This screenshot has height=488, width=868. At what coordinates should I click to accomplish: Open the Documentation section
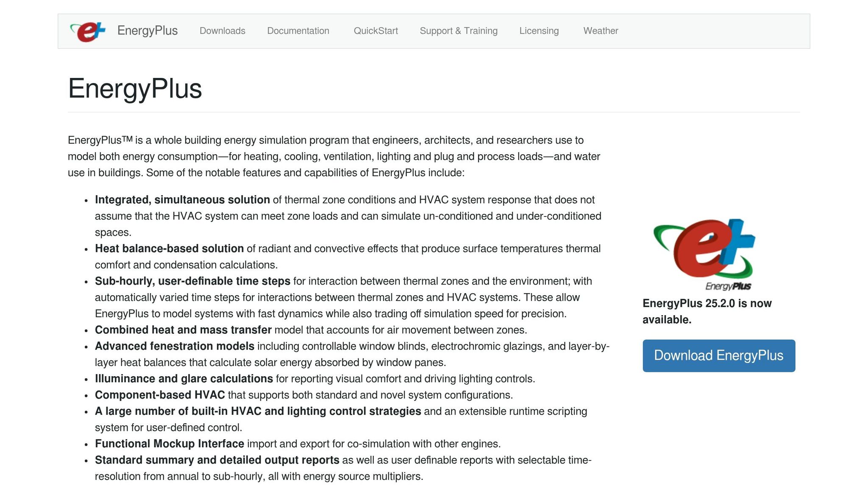pyautogui.click(x=298, y=30)
